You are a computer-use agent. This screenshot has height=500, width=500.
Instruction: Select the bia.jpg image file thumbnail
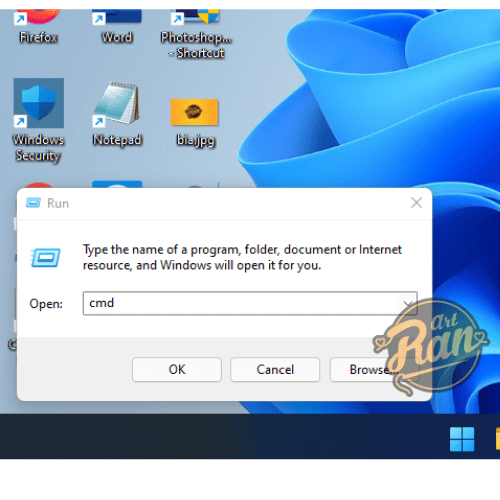click(195, 112)
